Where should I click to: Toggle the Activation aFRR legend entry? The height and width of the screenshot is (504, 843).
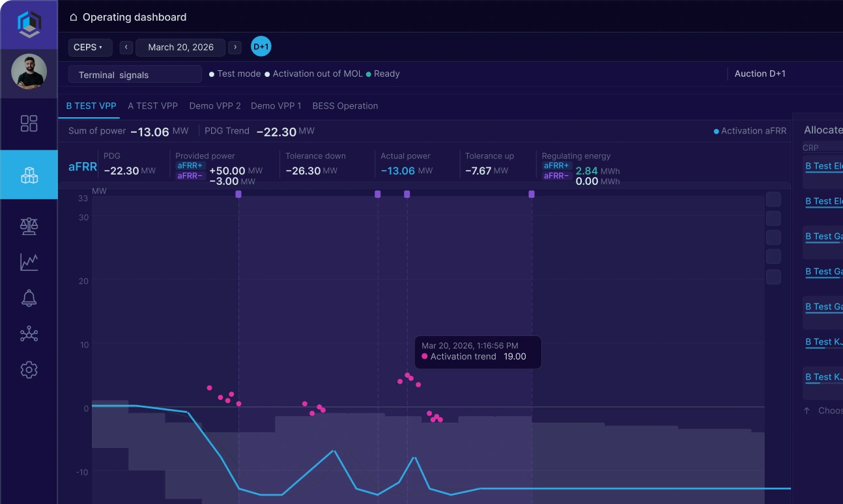click(750, 131)
